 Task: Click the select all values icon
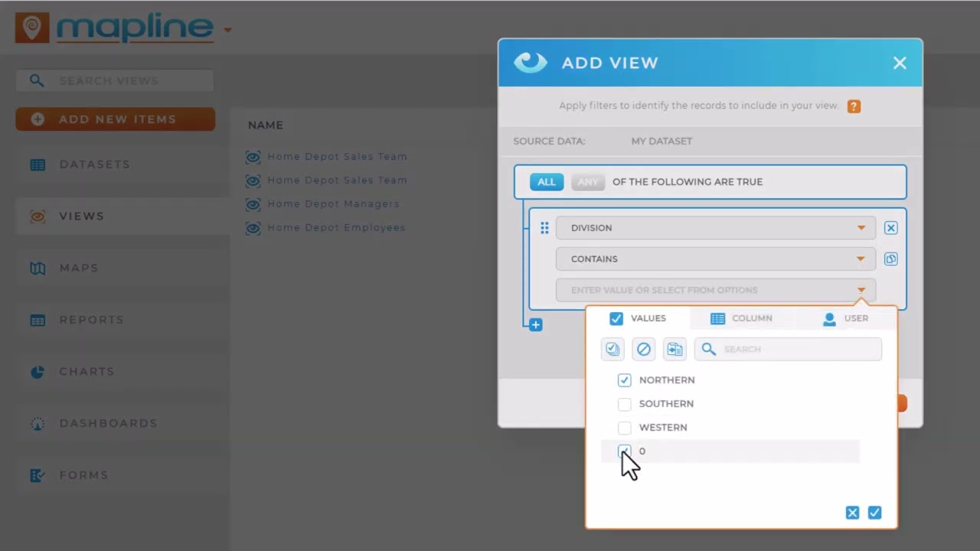coord(612,349)
